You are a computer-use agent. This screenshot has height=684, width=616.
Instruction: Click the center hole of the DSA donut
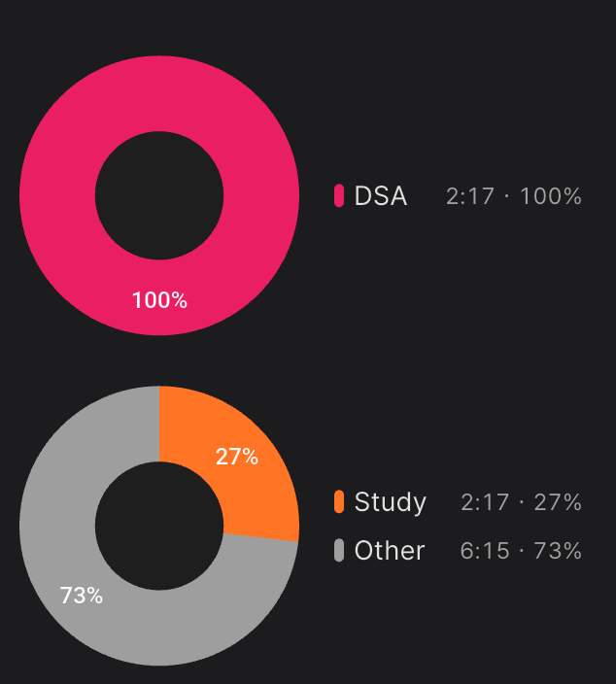coord(159,195)
